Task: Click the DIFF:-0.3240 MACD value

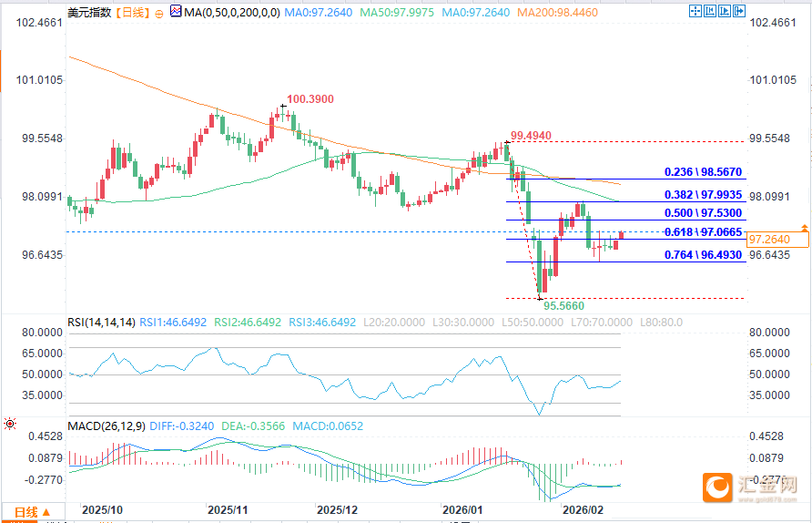Action: 182,426
